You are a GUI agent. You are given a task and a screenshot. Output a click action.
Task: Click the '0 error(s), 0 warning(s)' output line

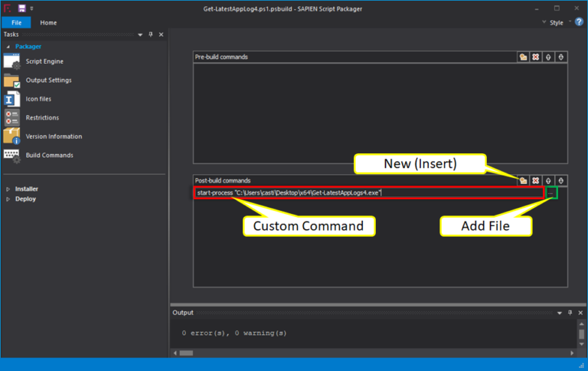click(234, 333)
